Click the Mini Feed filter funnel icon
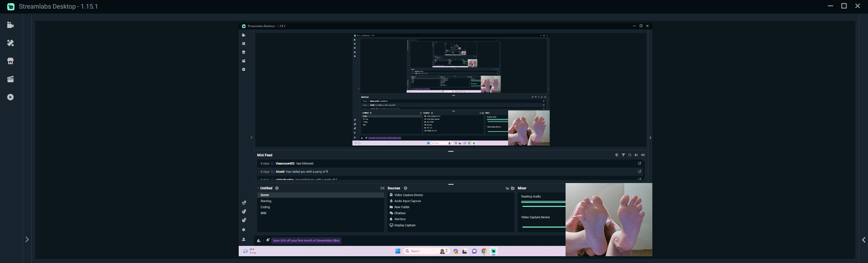The image size is (868, 263). (623, 155)
